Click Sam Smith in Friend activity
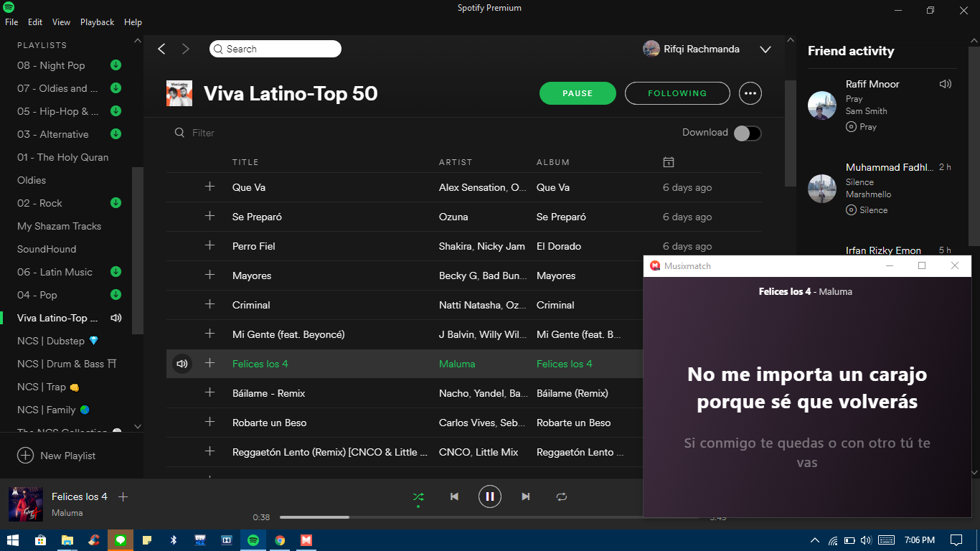The height and width of the screenshot is (551, 980). tap(866, 111)
